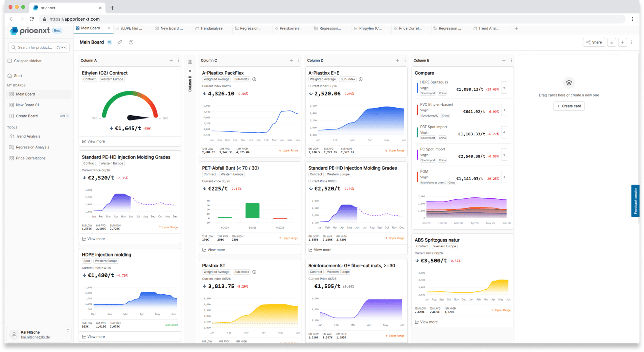Viewport: 644px width, 352px height.
Task: Open the help question mark icon
Action: 131,42
